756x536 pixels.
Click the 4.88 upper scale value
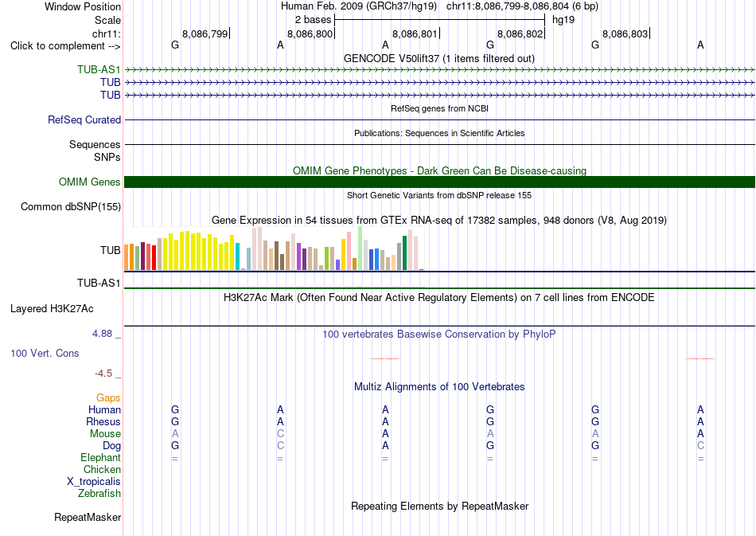pos(102,334)
